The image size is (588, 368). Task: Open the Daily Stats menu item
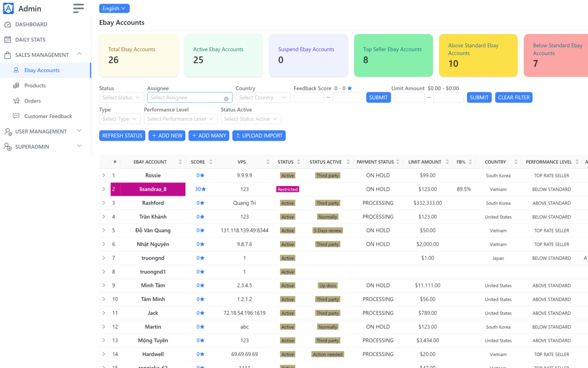tap(45, 40)
